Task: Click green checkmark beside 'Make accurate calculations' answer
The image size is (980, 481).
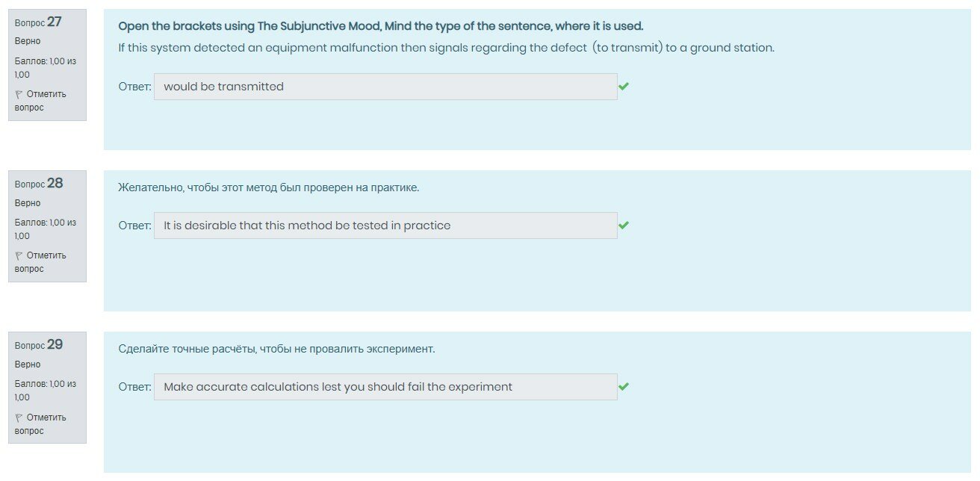Action: coord(624,387)
